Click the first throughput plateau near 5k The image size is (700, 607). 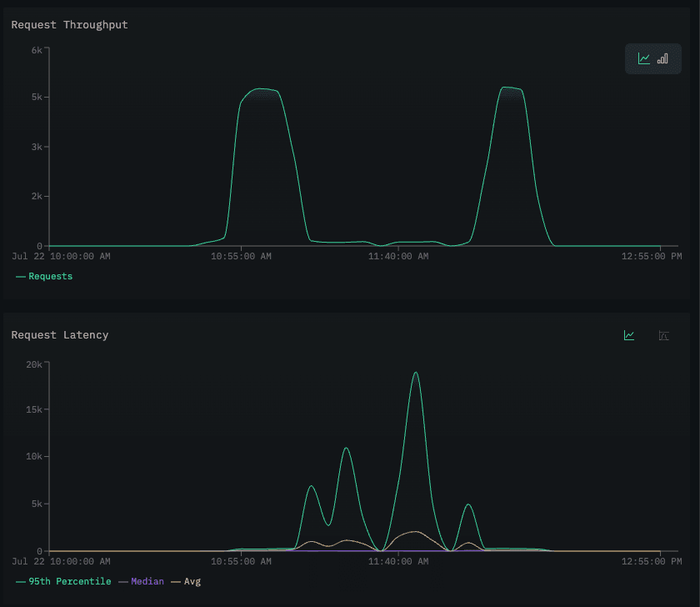[261, 89]
